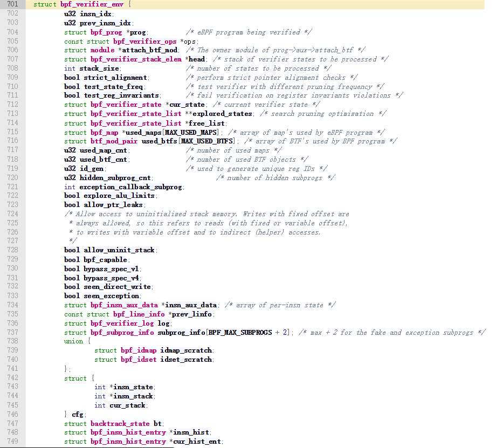
Task: Click the bpf_verifier_stack_elem type
Action: pos(136,59)
